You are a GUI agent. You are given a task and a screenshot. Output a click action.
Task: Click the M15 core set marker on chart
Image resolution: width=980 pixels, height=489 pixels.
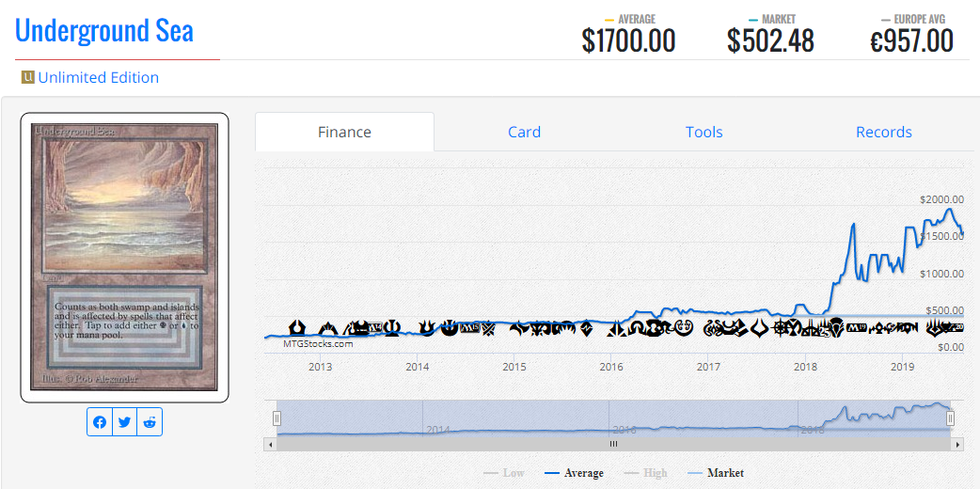[x=470, y=327]
